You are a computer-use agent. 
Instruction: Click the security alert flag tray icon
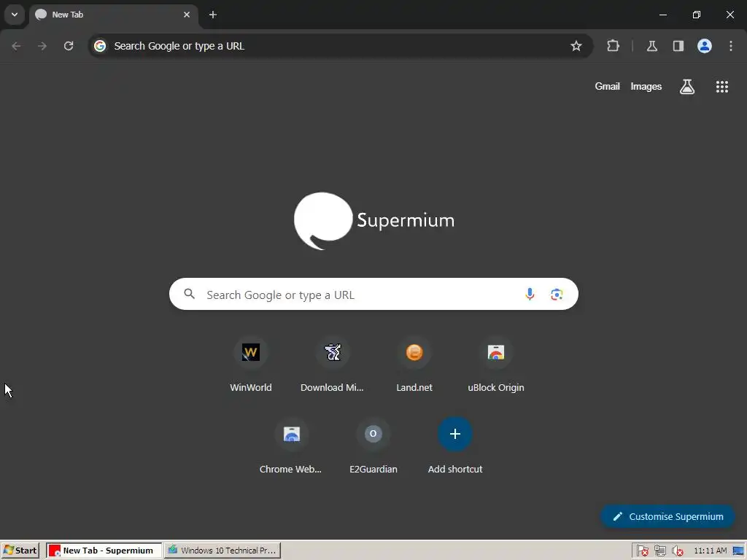(642, 551)
